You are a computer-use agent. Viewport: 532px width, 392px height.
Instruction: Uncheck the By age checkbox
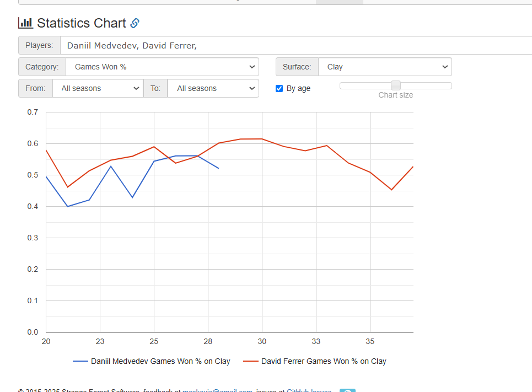(280, 89)
